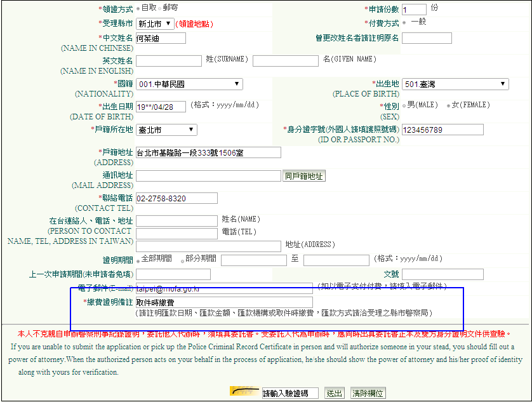Choose 全部期間 certificate period option

click(x=138, y=261)
